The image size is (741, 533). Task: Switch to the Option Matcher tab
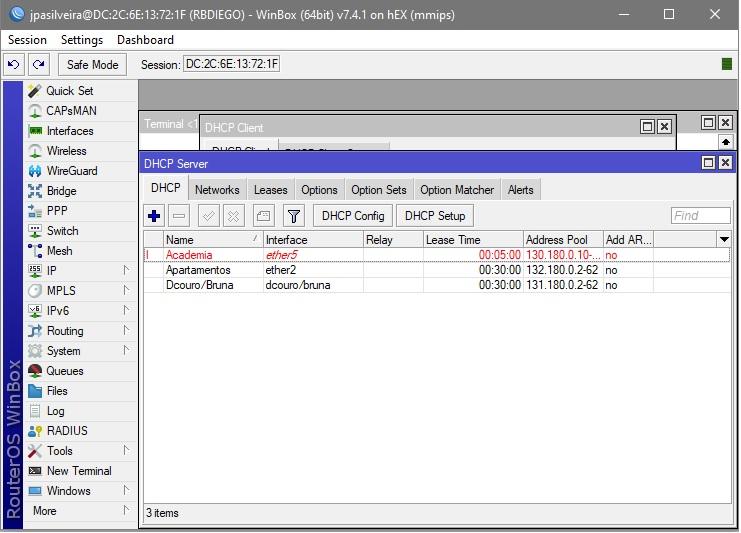[457, 190]
